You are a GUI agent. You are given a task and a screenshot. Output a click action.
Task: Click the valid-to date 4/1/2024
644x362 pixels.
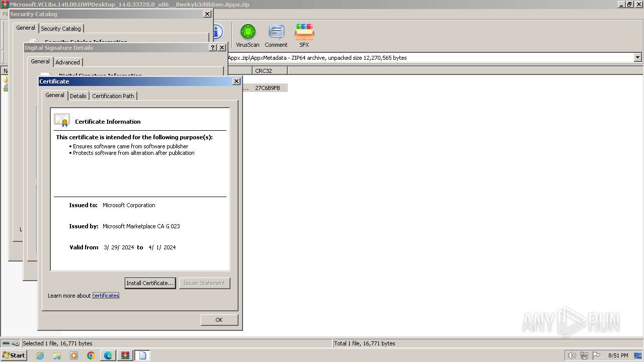tap(162, 247)
